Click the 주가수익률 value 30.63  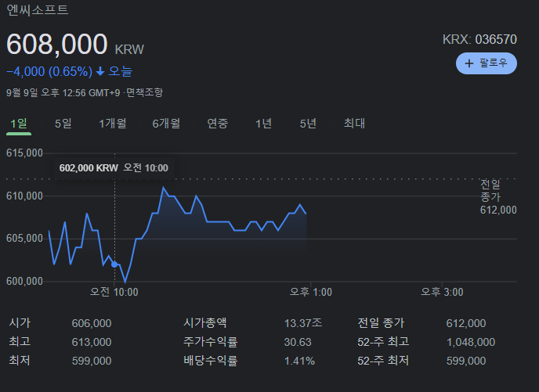coord(298,342)
